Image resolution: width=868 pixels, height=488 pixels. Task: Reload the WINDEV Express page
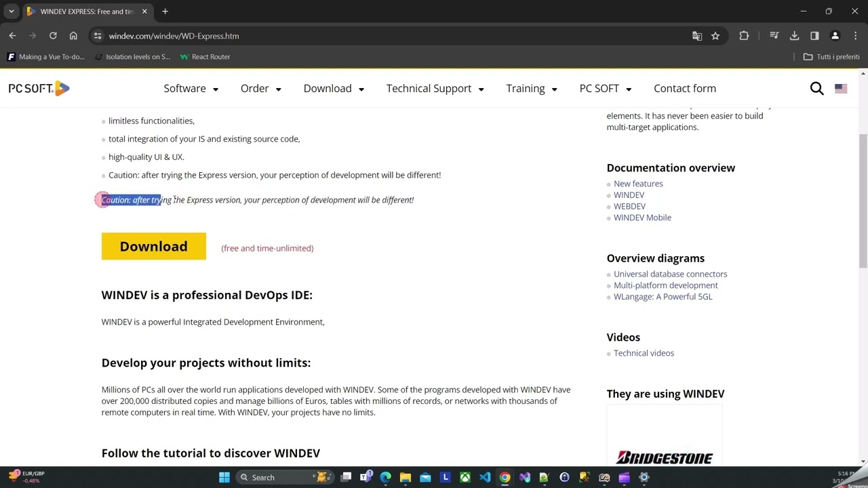point(53,36)
